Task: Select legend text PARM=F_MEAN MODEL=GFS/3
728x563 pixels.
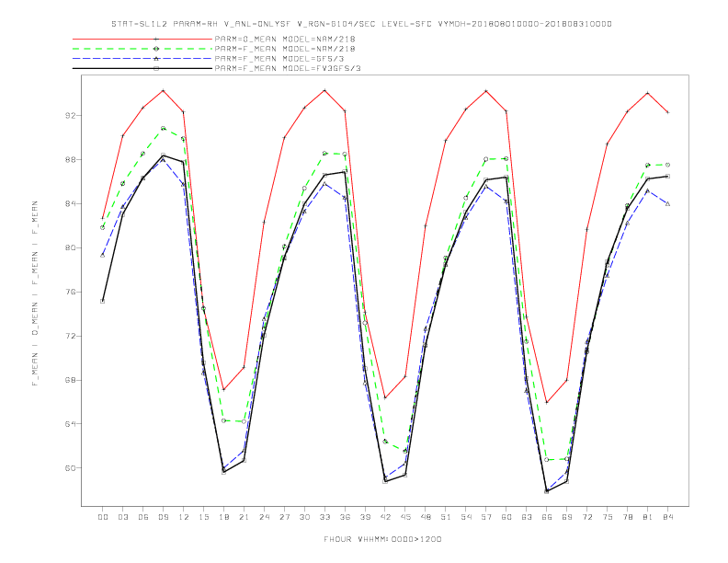Action: (x=279, y=59)
